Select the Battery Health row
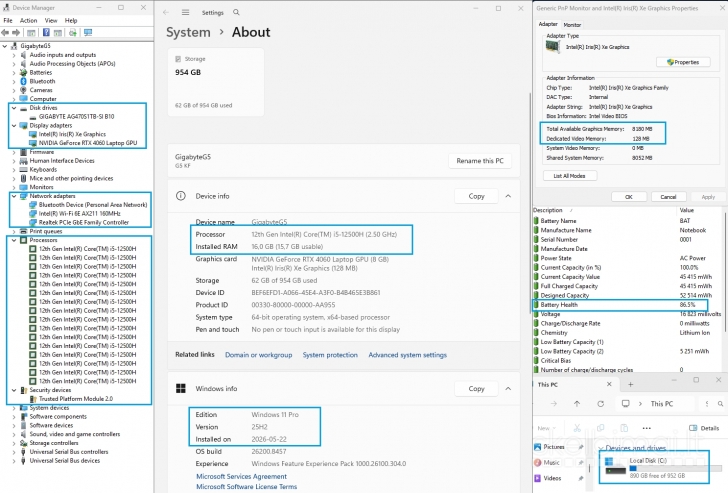Screen dimensions: 728x493 click(621, 305)
